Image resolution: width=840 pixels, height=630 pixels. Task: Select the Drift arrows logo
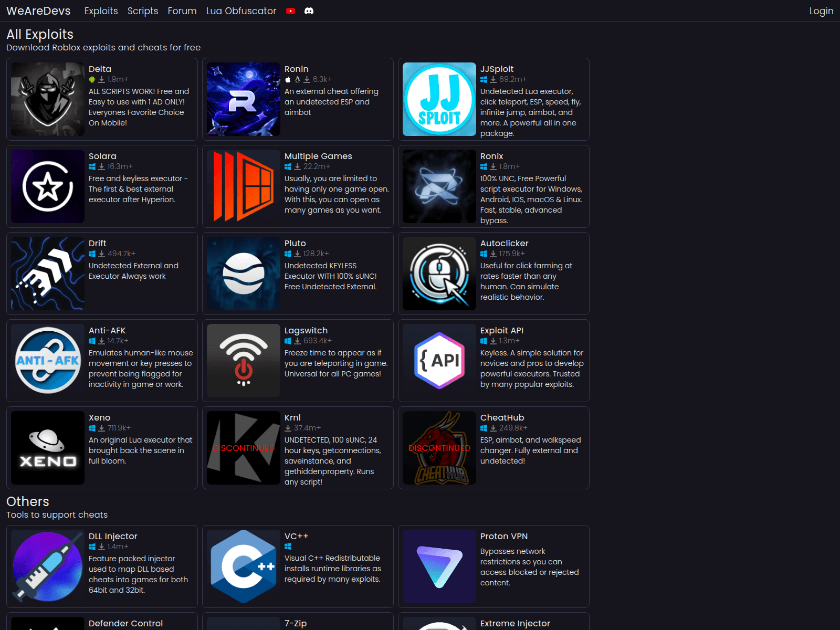[x=48, y=274]
